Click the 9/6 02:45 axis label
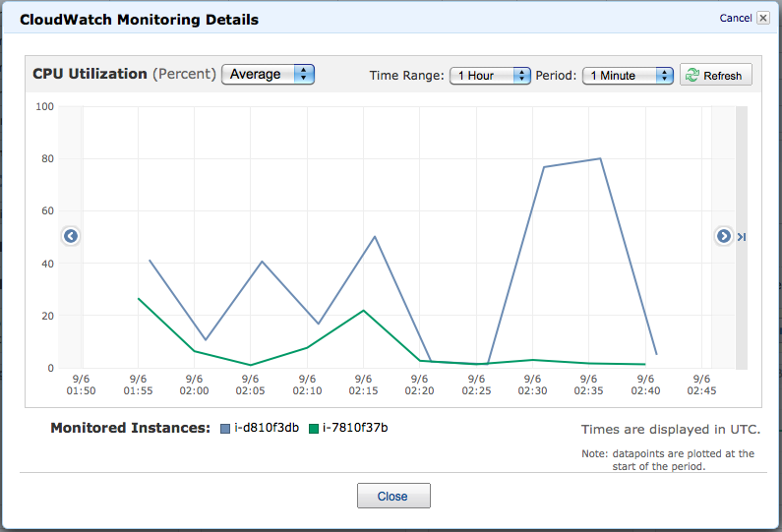 tap(701, 384)
